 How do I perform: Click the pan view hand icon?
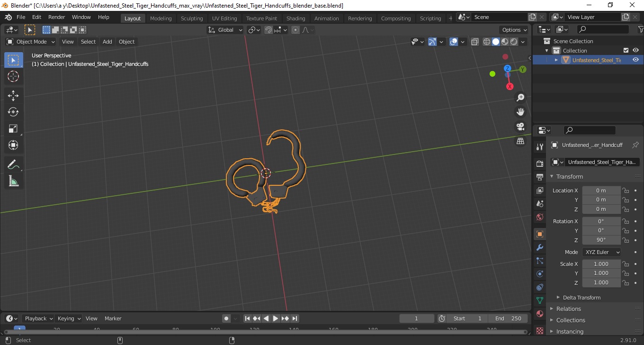[x=520, y=112]
